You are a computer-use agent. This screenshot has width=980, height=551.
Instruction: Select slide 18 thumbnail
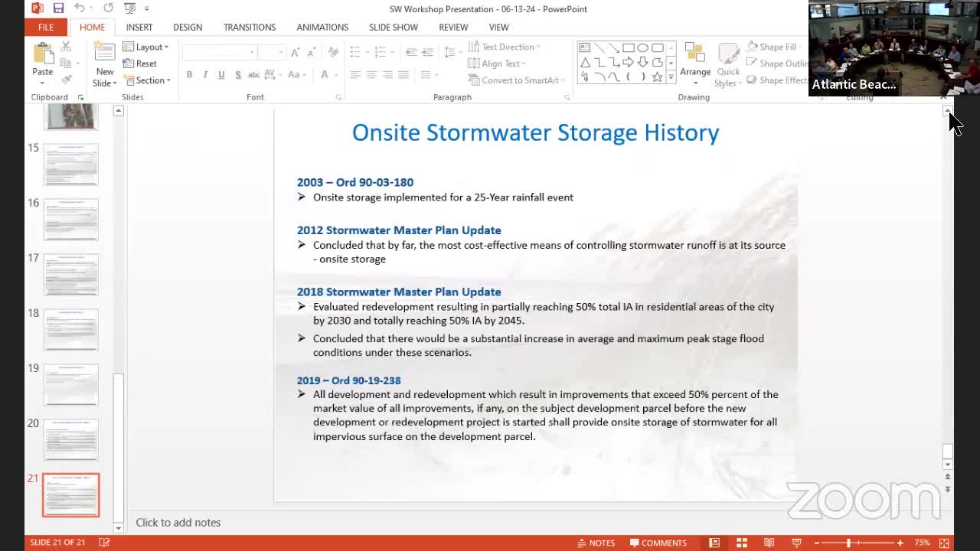click(x=70, y=329)
